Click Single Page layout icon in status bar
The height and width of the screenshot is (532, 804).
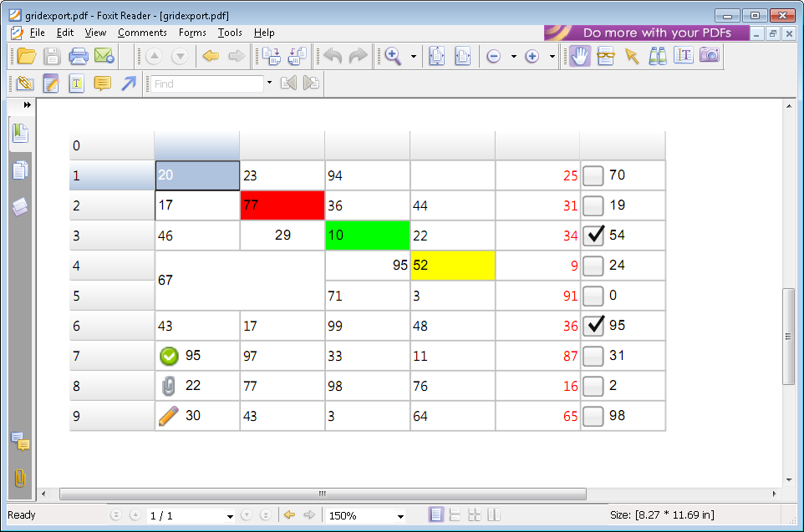coord(435,514)
